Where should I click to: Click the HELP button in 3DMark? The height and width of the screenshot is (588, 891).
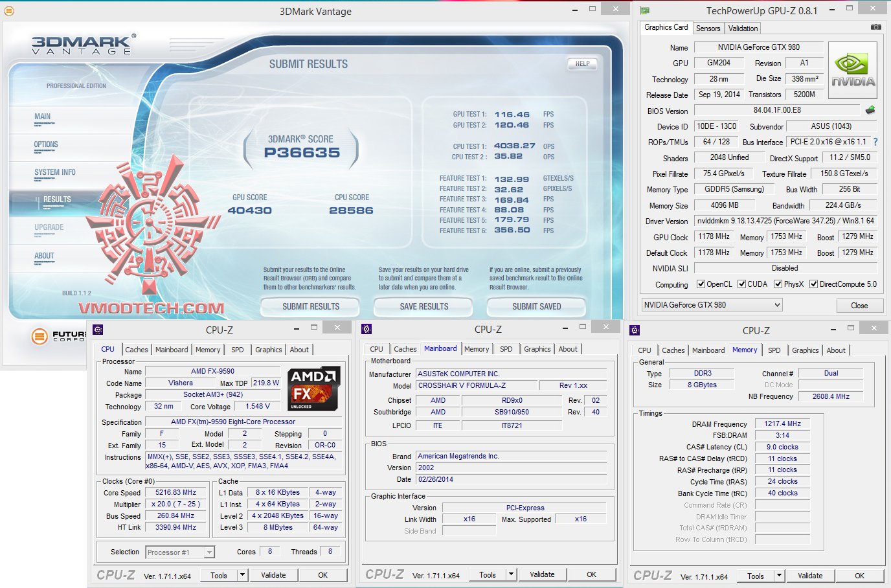coord(582,63)
